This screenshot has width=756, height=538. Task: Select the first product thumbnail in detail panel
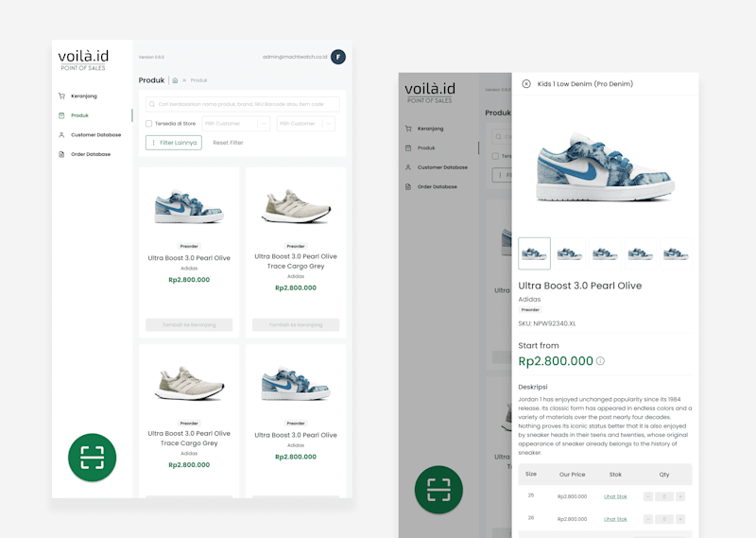pyautogui.click(x=534, y=253)
